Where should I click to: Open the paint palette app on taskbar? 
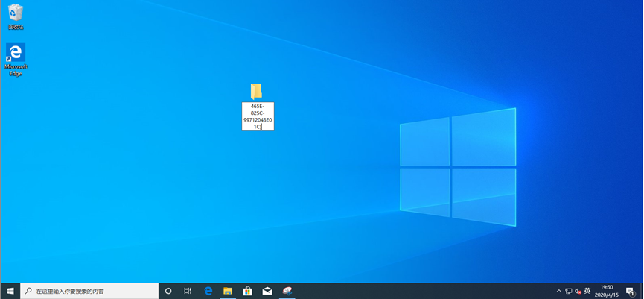pyautogui.click(x=287, y=291)
